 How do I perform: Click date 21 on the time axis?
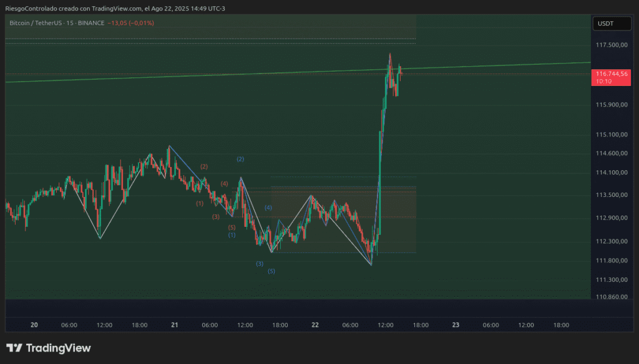coord(175,325)
